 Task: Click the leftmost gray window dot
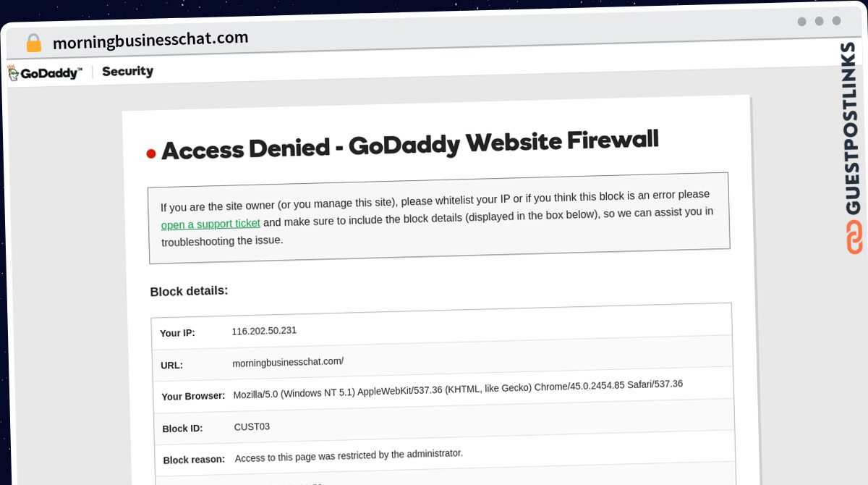tap(802, 22)
